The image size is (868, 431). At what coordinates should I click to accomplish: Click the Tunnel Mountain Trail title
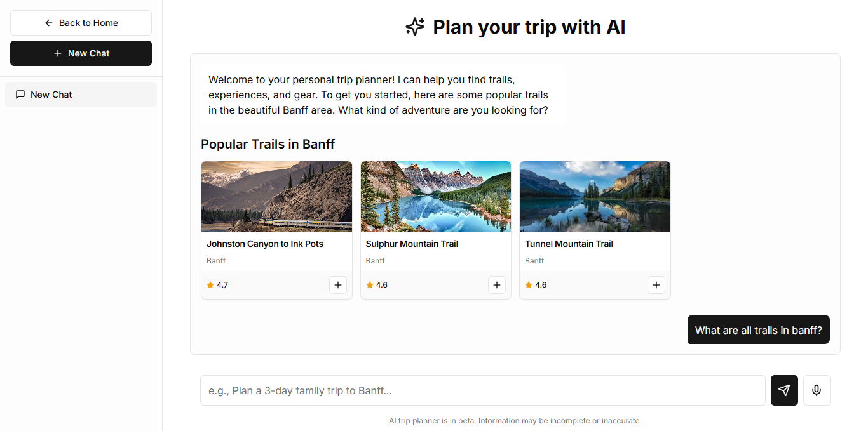(x=569, y=244)
